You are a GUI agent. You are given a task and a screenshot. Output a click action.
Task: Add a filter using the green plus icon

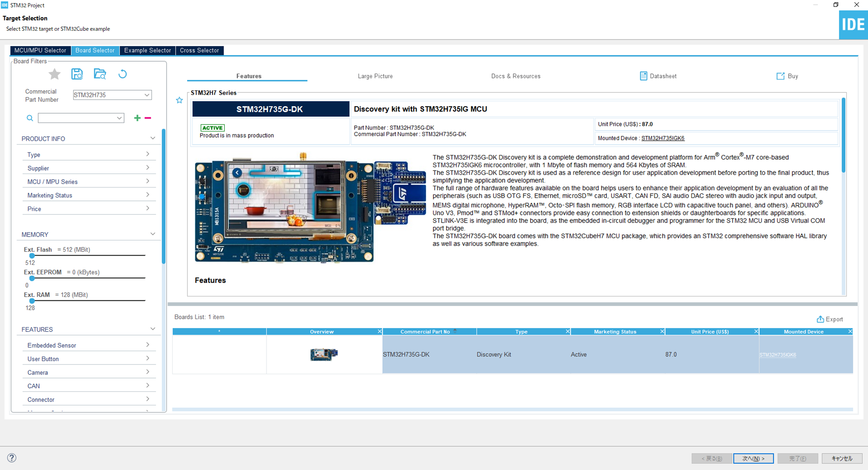point(137,118)
